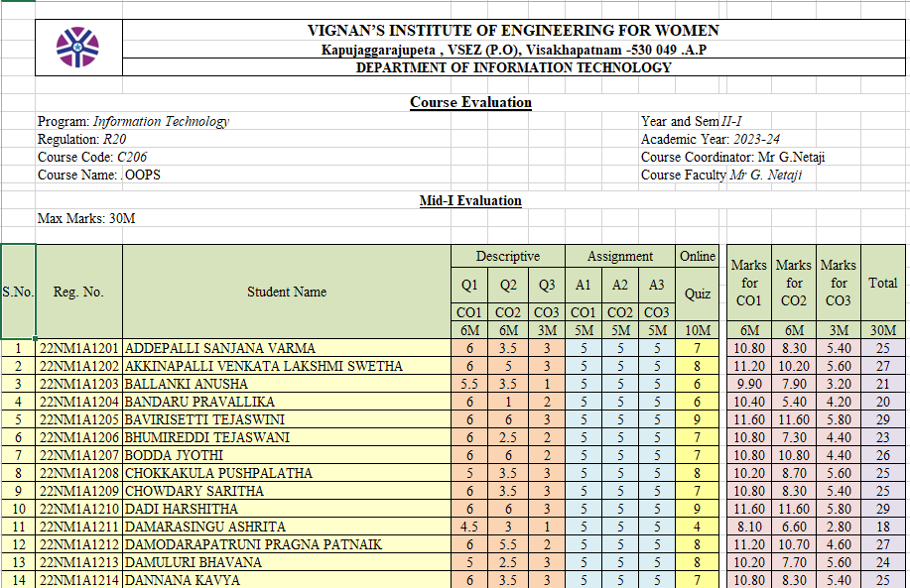Viewport: 910px width, 588px height.
Task: Click CO3 marks value 2.80
Action: 839,527
